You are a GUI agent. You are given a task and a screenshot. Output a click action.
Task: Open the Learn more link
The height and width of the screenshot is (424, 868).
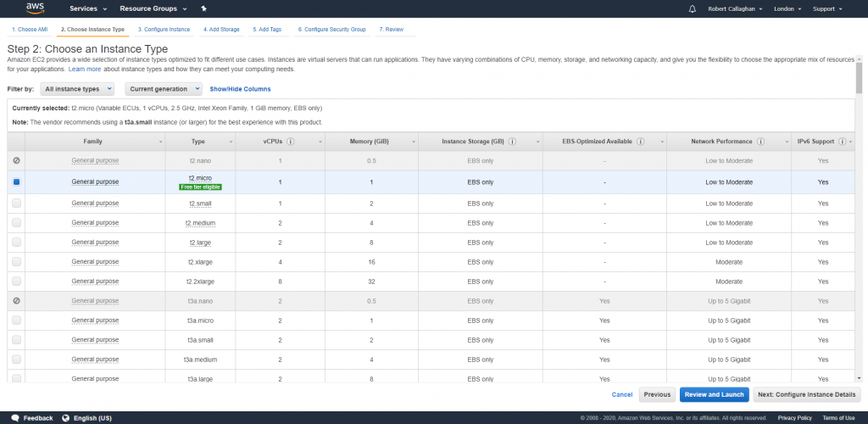[x=85, y=70]
